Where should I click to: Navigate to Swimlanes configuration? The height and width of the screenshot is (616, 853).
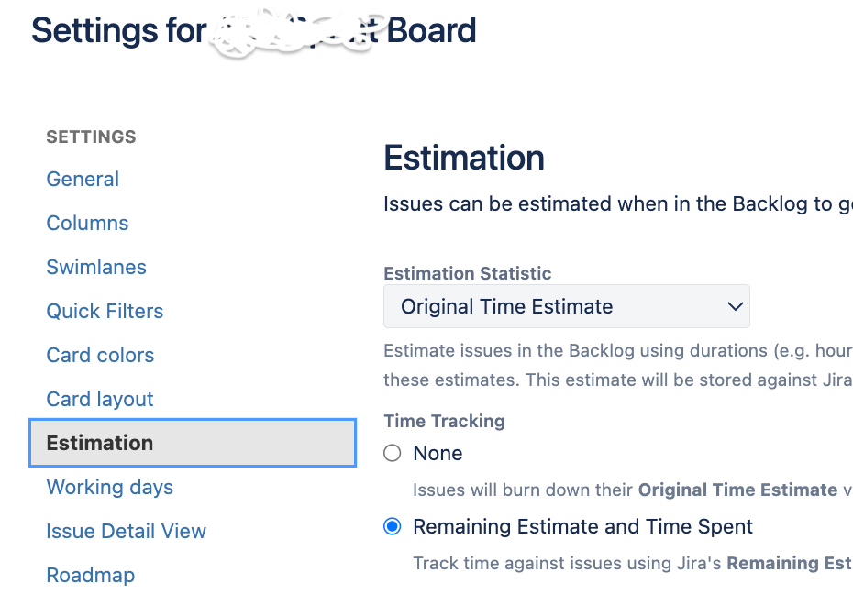95,267
